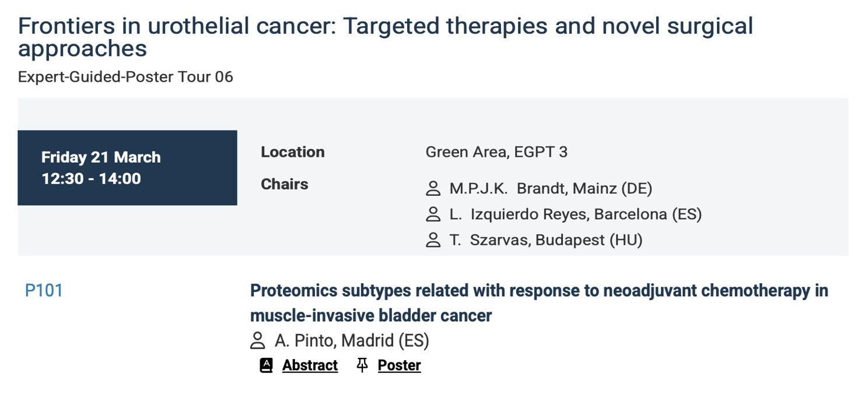
Task: Click the Abstract book icon
Action: 266,365
